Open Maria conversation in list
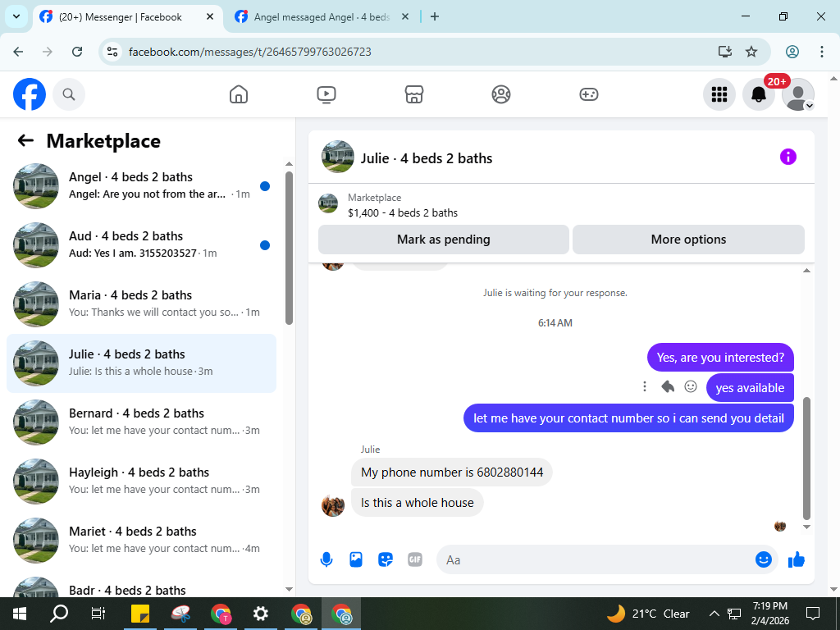The width and height of the screenshot is (840, 630). [x=141, y=304]
